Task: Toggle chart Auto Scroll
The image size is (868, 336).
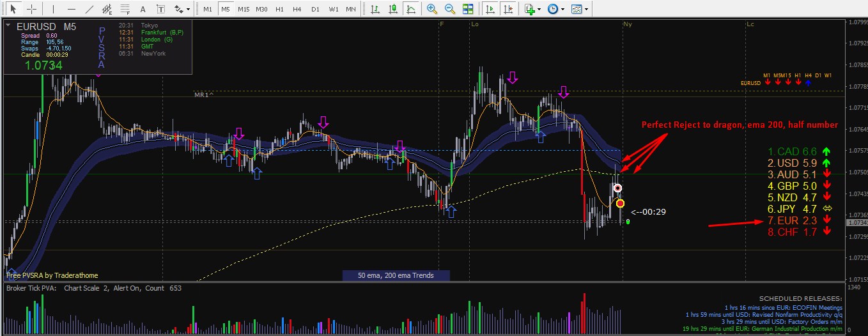Action: click(490, 9)
